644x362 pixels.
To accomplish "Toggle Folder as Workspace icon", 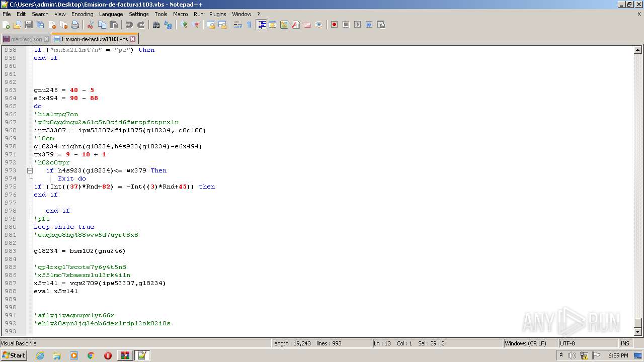I will pyautogui.click(x=307, y=25).
